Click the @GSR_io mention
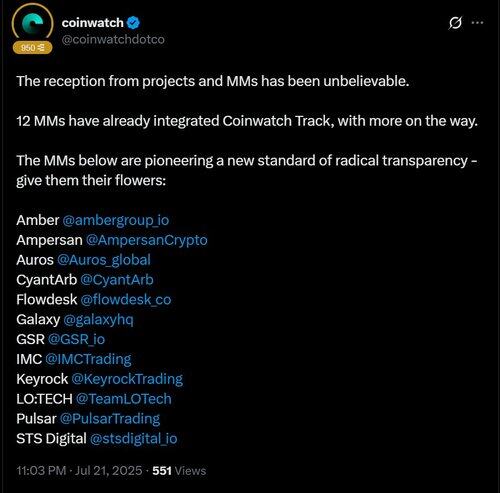Image resolution: width=500 pixels, height=493 pixels. coord(76,339)
